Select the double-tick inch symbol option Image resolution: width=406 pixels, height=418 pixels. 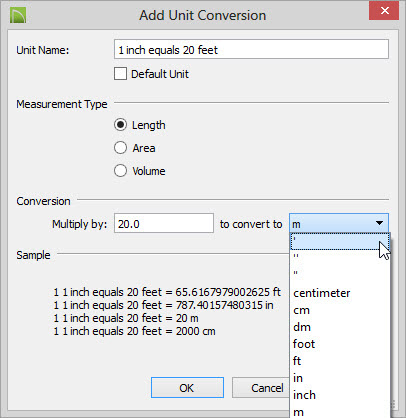[x=340, y=258]
